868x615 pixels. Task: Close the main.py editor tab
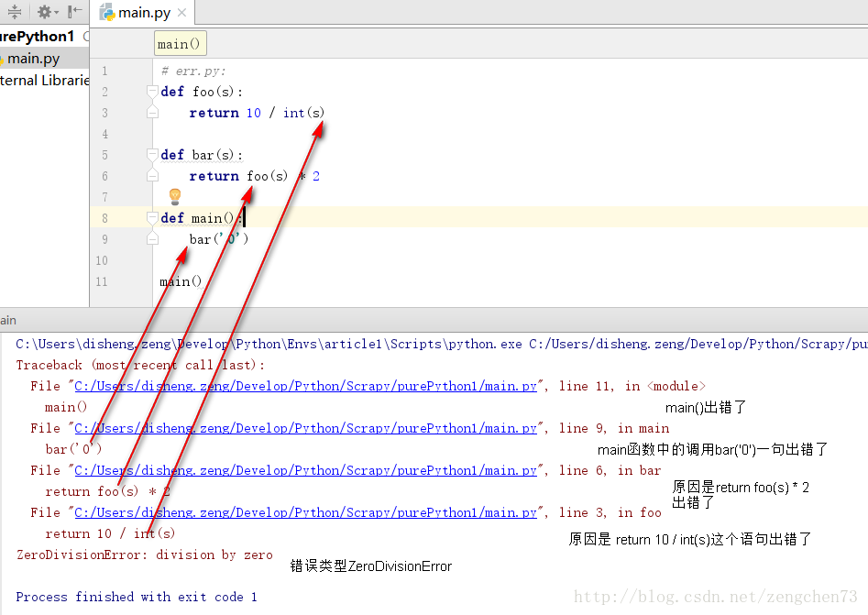[181, 12]
